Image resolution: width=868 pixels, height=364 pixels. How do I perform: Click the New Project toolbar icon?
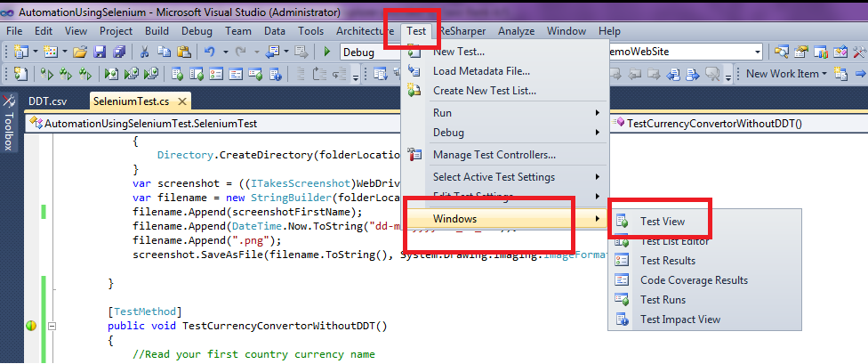pos(21,53)
